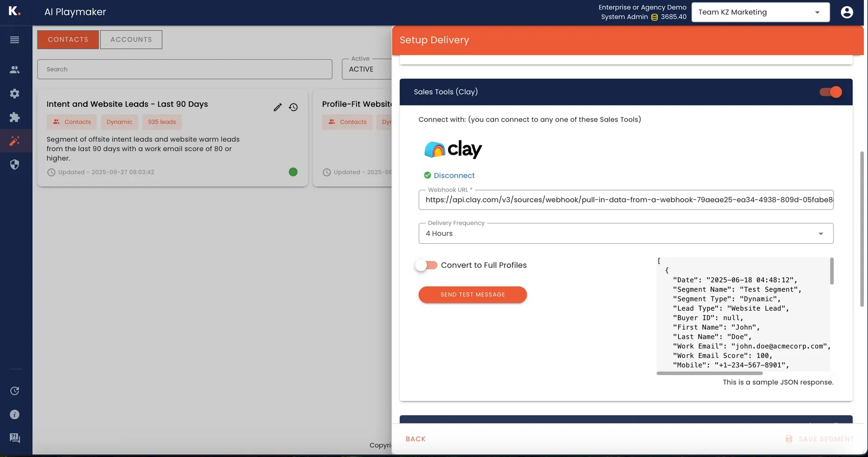Enable Convert to Full Profiles

coord(425,265)
